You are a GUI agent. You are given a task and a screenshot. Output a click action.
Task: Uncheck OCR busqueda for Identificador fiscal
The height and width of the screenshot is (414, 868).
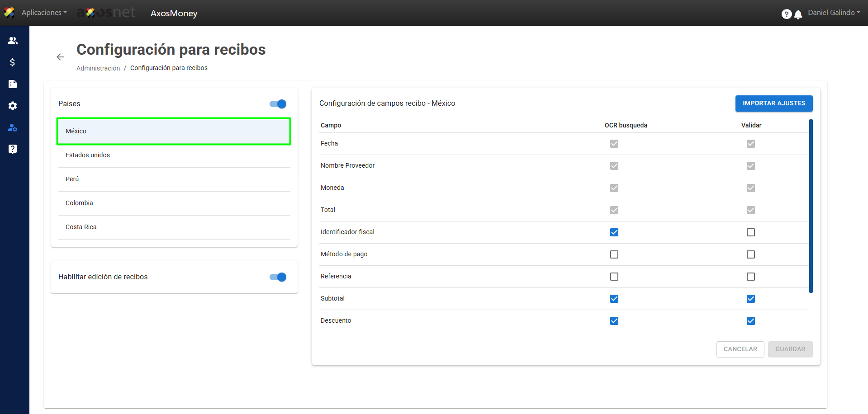[614, 232]
